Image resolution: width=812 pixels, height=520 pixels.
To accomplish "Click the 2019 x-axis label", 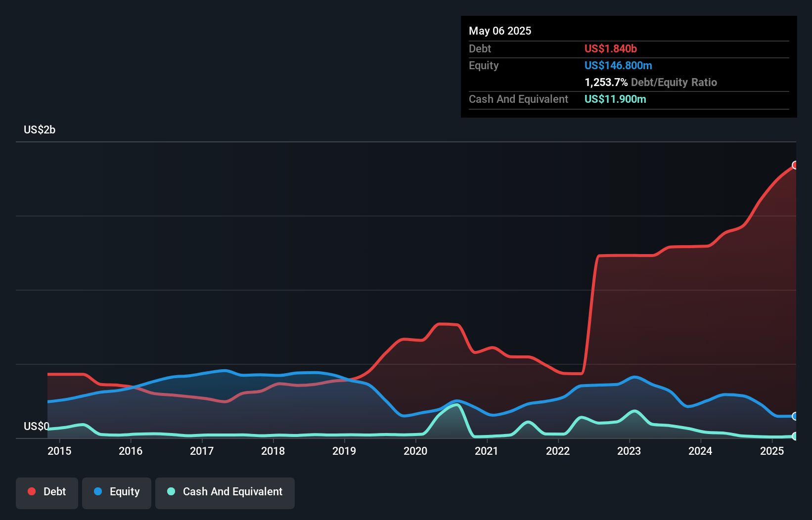I will pyautogui.click(x=344, y=451).
